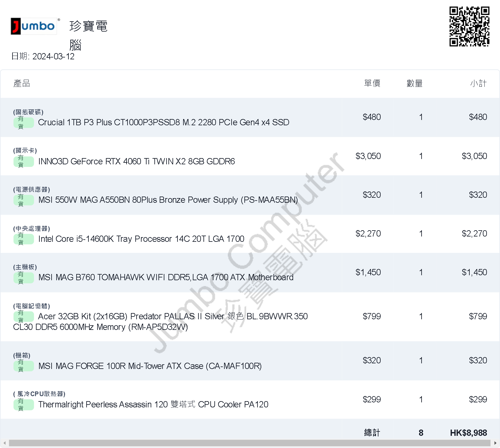Click the in-stock badge for Acer 32GB Kit
500x448 pixels.
(24, 316)
